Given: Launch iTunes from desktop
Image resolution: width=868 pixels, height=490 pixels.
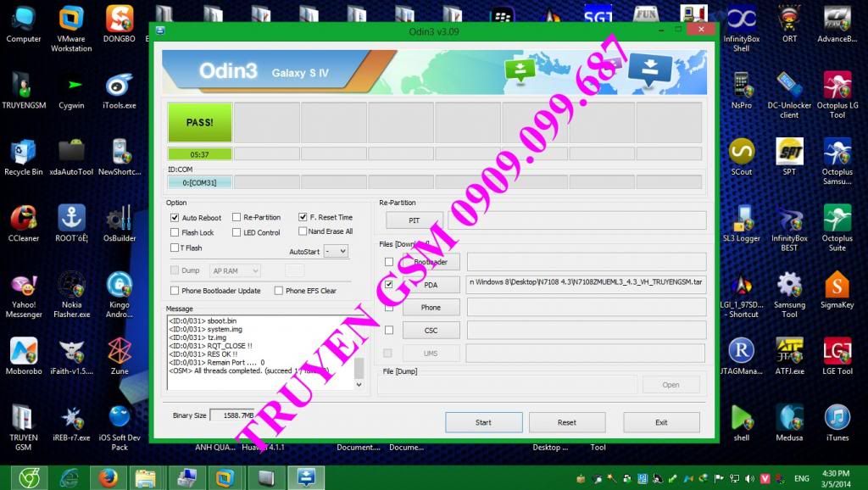Looking at the screenshot, I should (x=837, y=423).
